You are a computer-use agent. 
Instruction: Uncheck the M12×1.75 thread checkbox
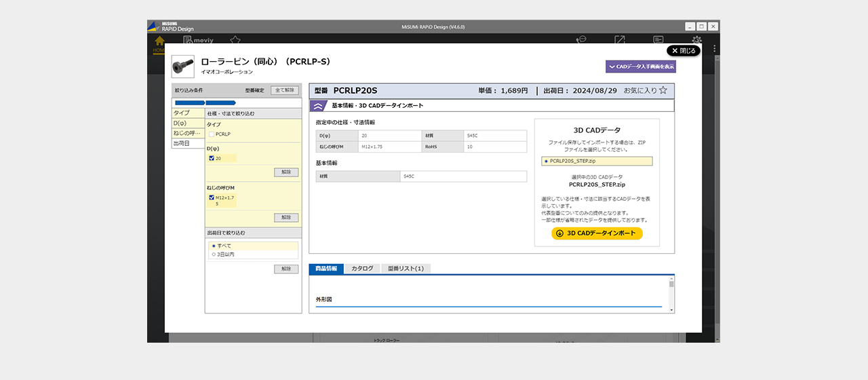[212, 197]
